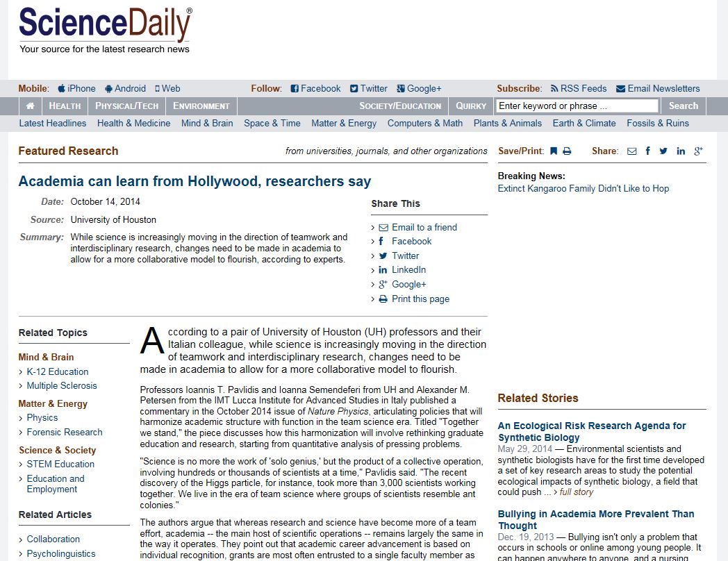728x561 pixels.
Task: Click the Facebook icon in Follow bar
Action: [x=295, y=89]
